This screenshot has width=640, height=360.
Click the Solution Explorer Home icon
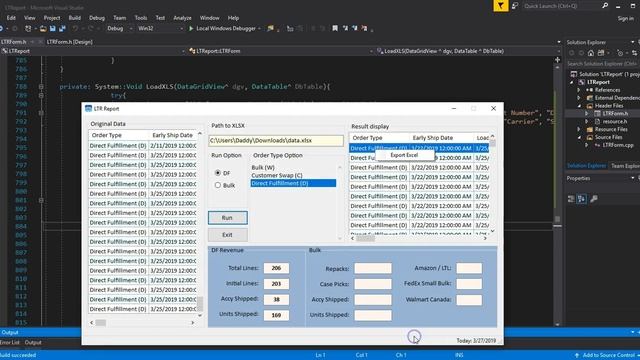coord(591,53)
